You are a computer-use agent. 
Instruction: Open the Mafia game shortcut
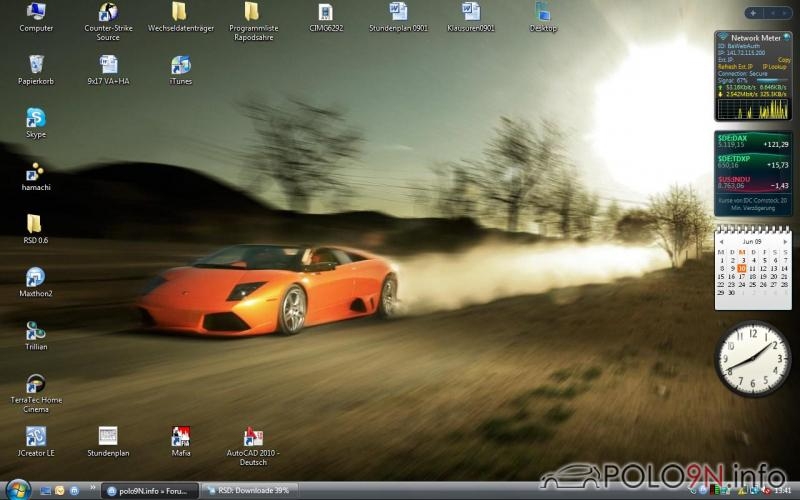coord(181,436)
